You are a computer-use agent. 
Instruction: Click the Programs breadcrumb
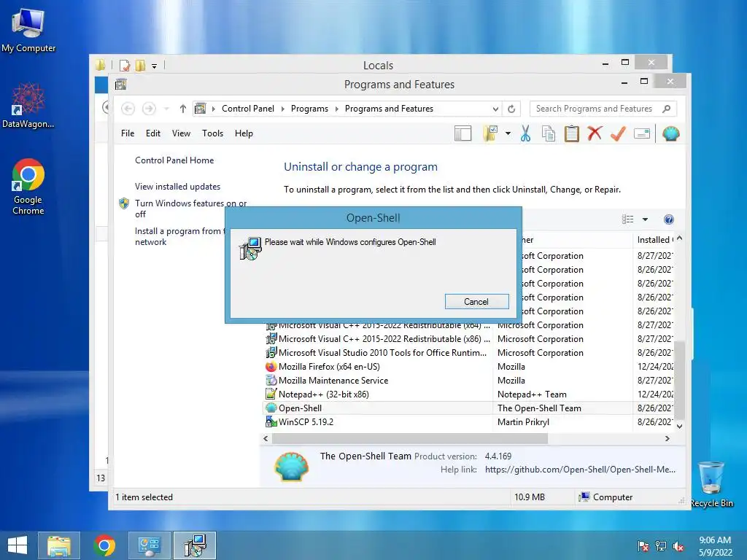pos(309,109)
